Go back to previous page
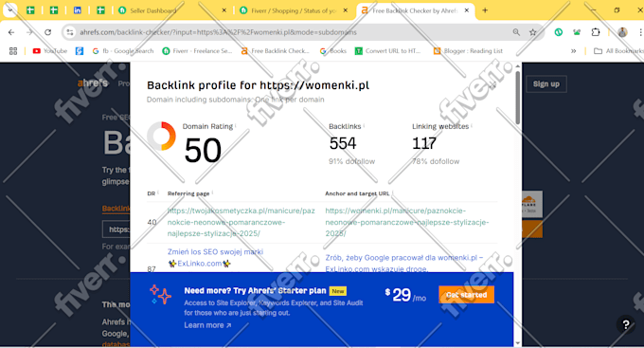644x348 pixels. (x=11, y=32)
